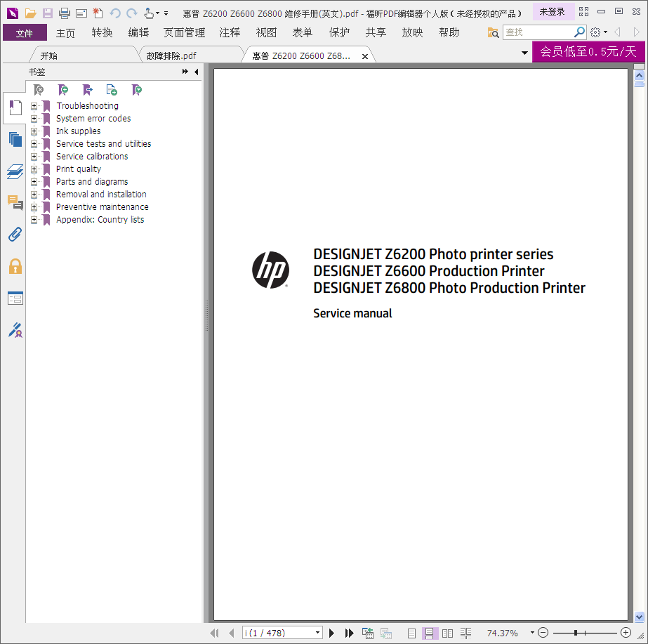Click search magnifier icon
Viewport: 648px width, 644px height.
pyautogui.click(x=579, y=32)
